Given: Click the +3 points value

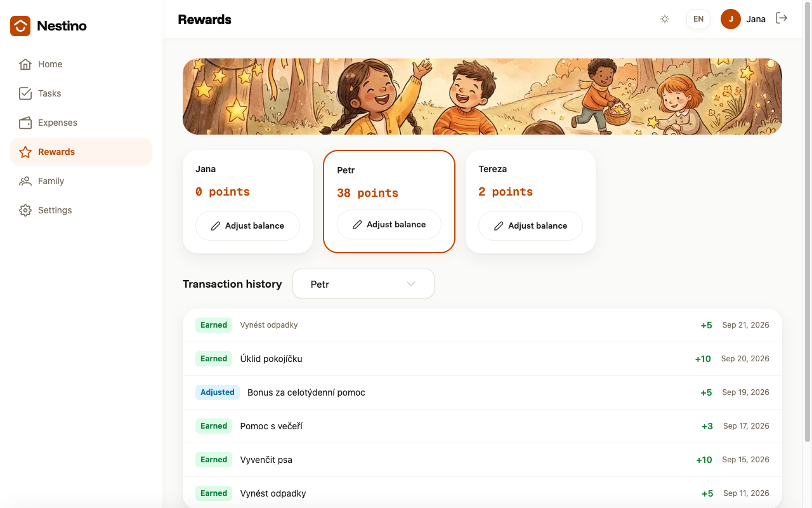Looking at the screenshot, I should coord(707,426).
